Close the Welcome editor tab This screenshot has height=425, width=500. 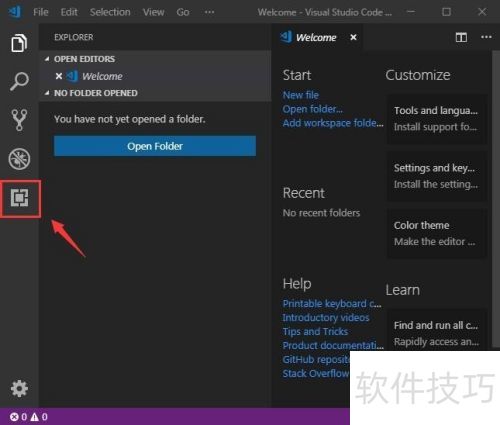(x=353, y=37)
